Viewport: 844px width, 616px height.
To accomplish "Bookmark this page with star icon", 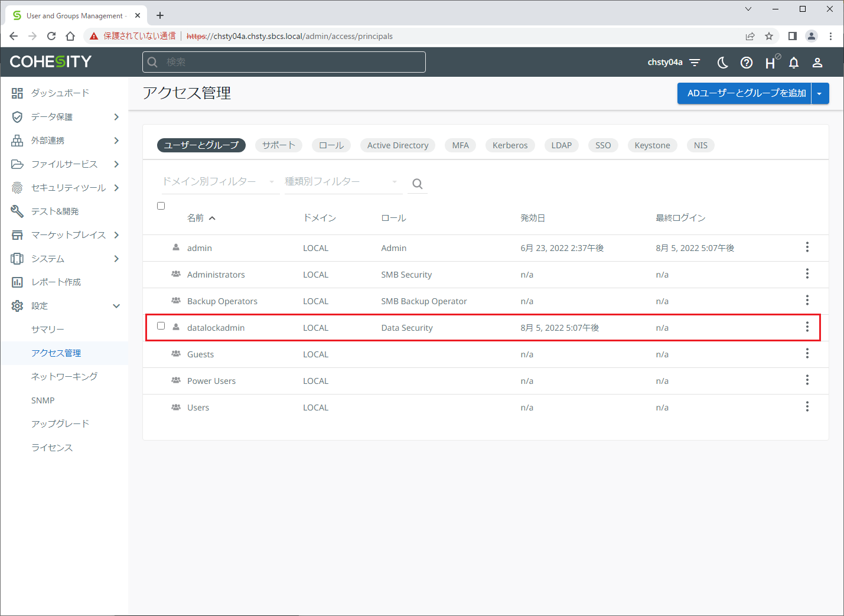I will click(x=769, y=36).
